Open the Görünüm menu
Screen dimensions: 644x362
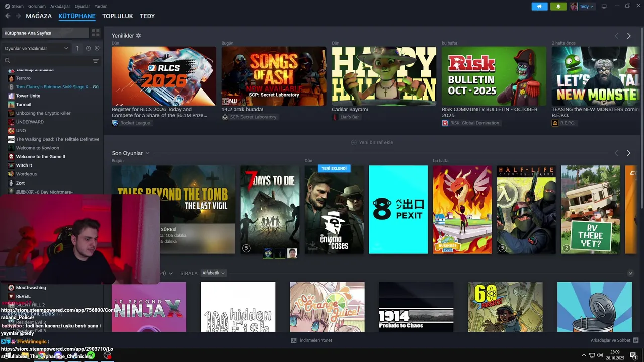[37, 6]
